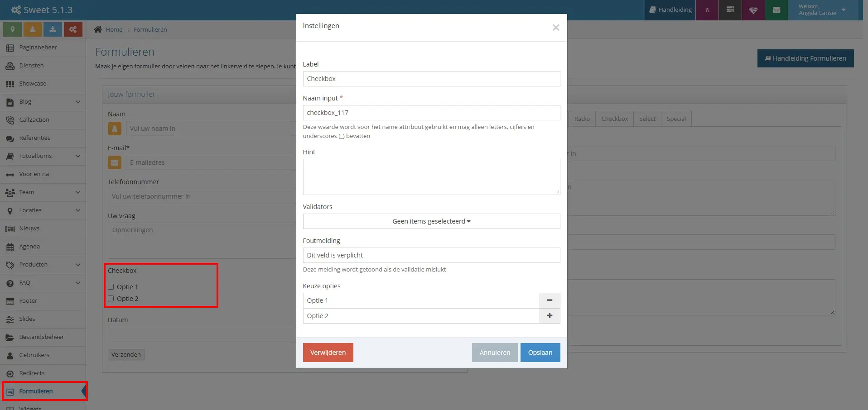The width and height of the screenshot is (868, 410).
Task: Close the Instellingen dialog with X
Action: [x=556, y=28]
